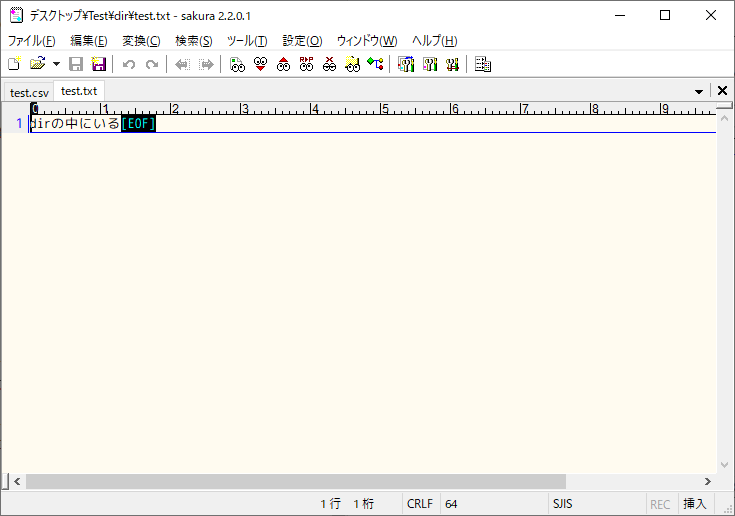Open the 変換(C) menu
This screenshot has height=516, width=735.
pyautogui.click(x=141, y=41)
